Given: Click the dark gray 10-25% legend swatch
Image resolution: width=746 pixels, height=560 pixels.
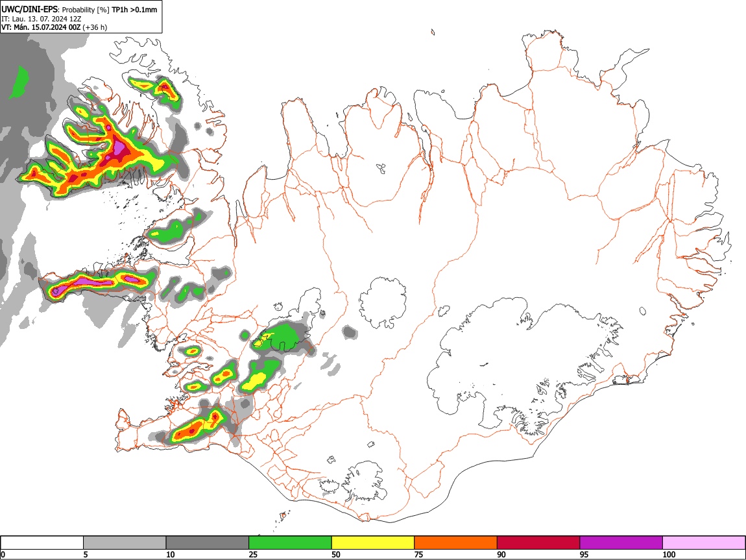Looking at the screenshot, I should 208,543.
